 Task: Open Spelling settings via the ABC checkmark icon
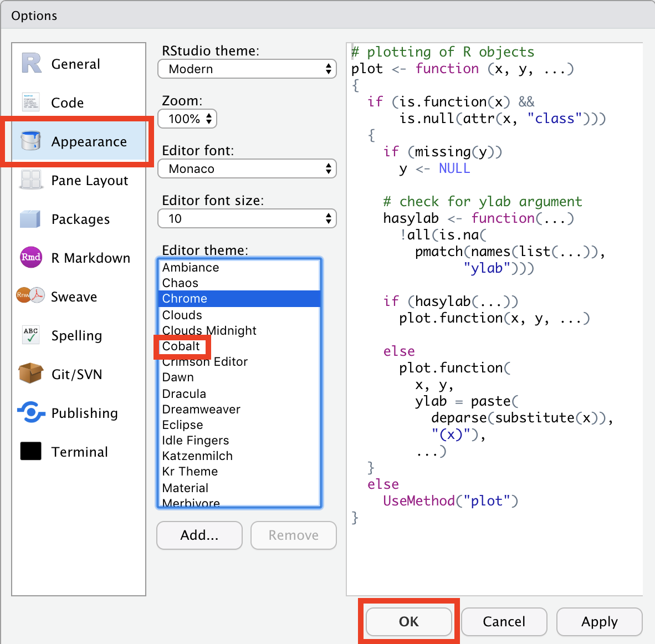pyautogui.click(x=30, y=335)
